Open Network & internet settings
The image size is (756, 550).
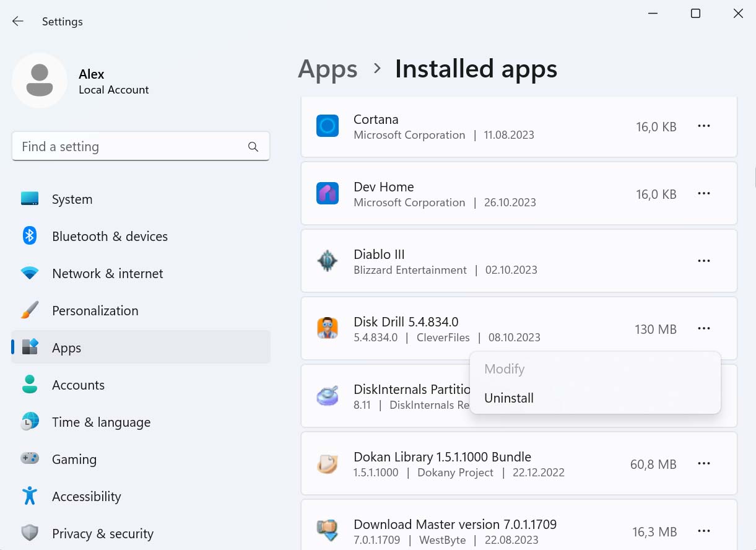[x=141, y=273]
